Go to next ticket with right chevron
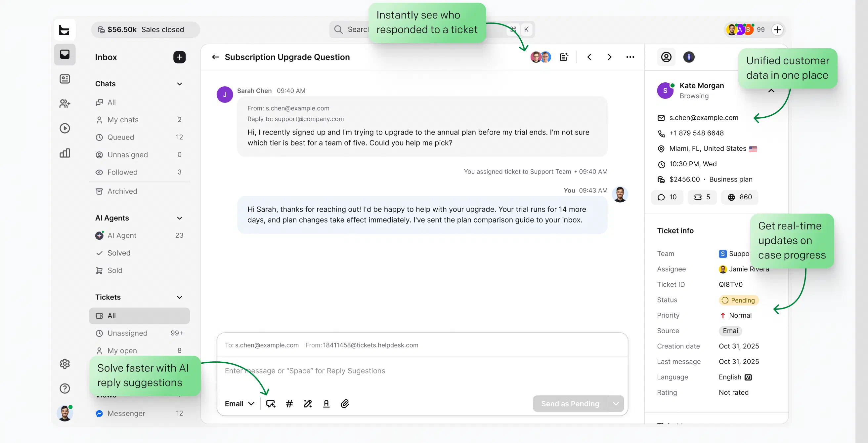Image resolution: width=868 pixels, height=443 pixels. (610, 57)
